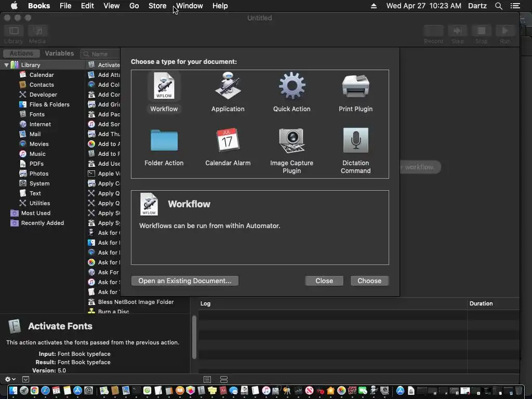Select the Application document type
Viewport: 532px width, 399px height.
[x=228, y=92]
